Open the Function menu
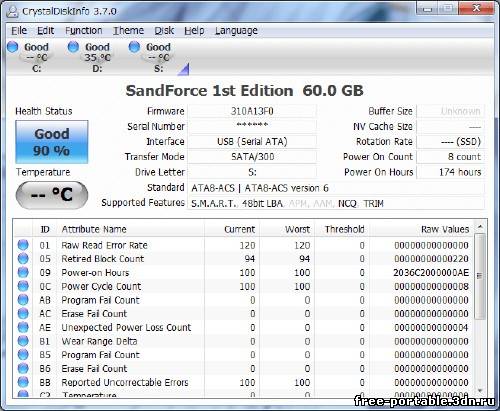Screen dimensions: 500x411 click(x=83, y=31)
